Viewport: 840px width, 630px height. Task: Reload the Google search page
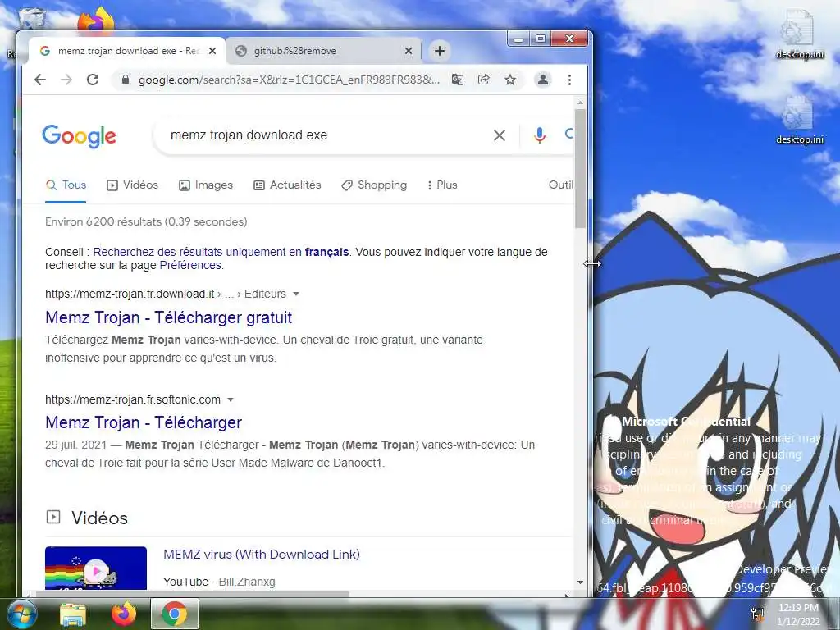click(x=93, y=80)
